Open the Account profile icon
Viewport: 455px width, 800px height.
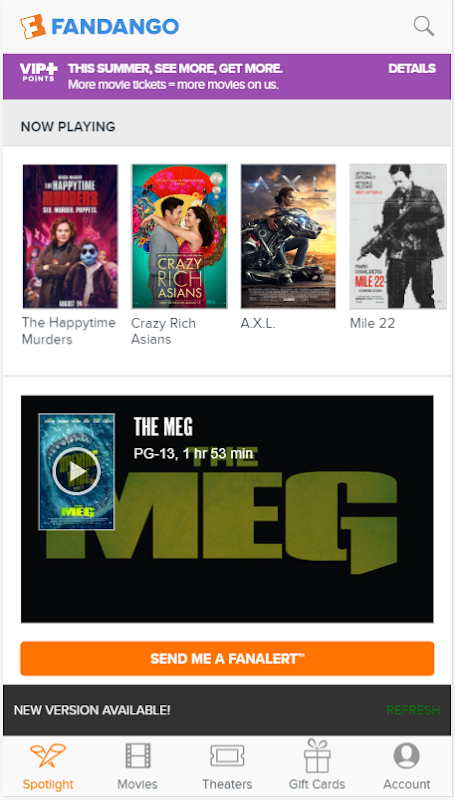[407, 756]
